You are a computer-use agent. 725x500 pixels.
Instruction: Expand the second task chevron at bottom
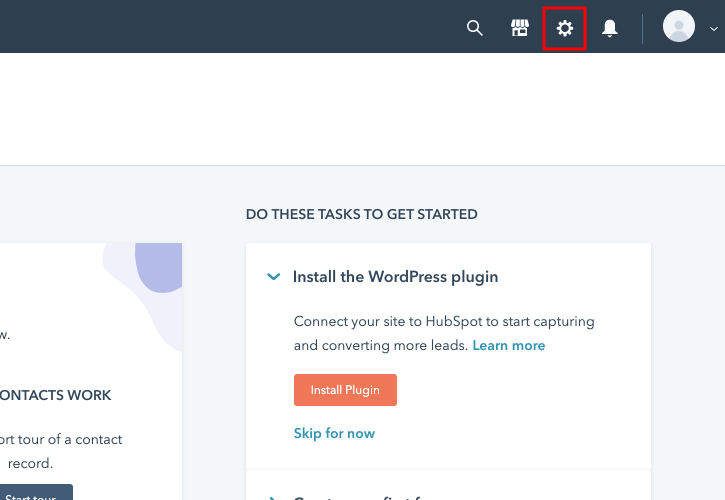274,496
